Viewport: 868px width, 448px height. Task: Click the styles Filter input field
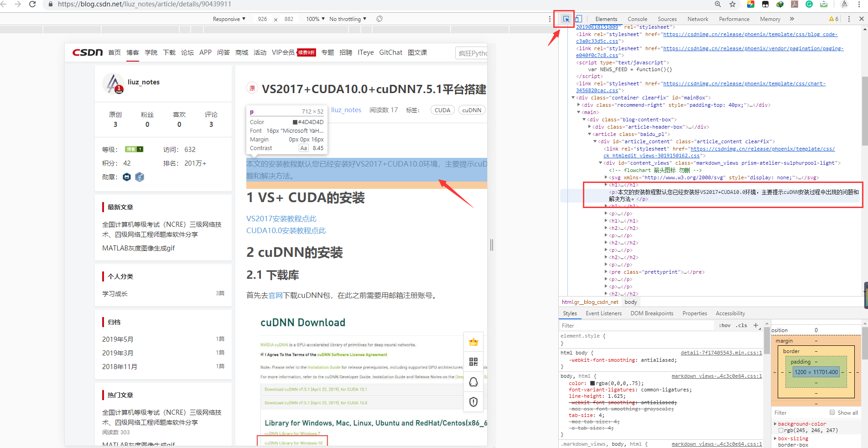[637, 325]
